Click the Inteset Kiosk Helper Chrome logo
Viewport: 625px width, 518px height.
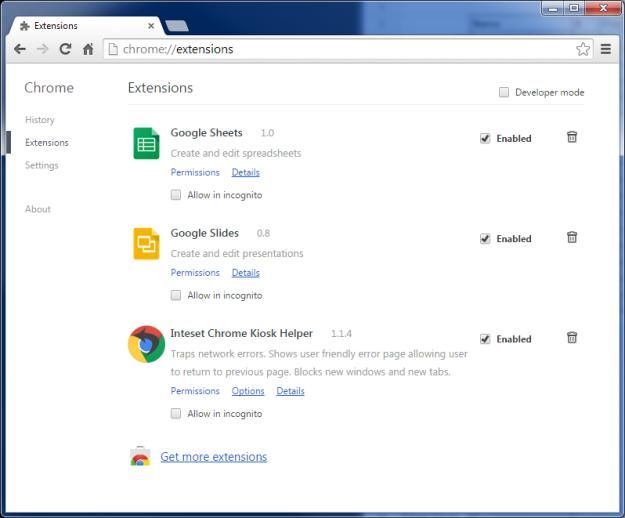[146, 344]
